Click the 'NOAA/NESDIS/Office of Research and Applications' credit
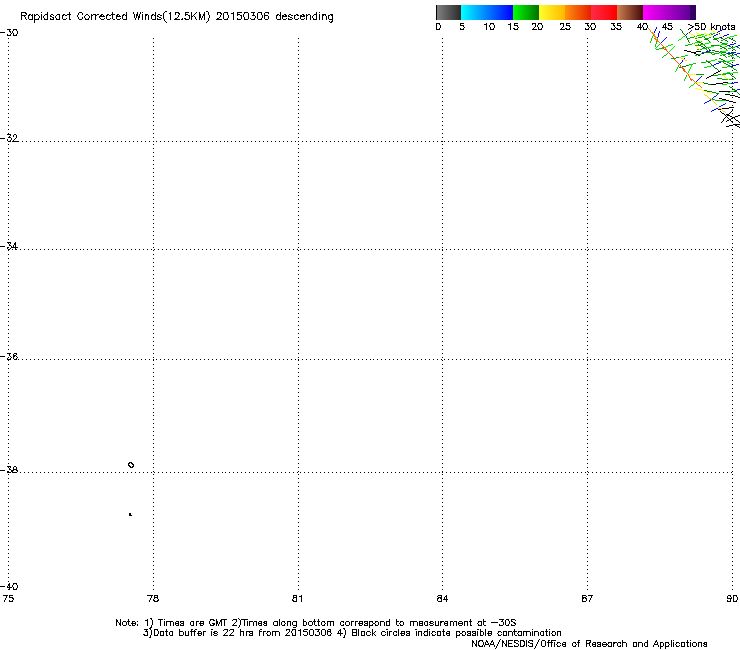This screenshot has height=650, width=740. (589, 644)
